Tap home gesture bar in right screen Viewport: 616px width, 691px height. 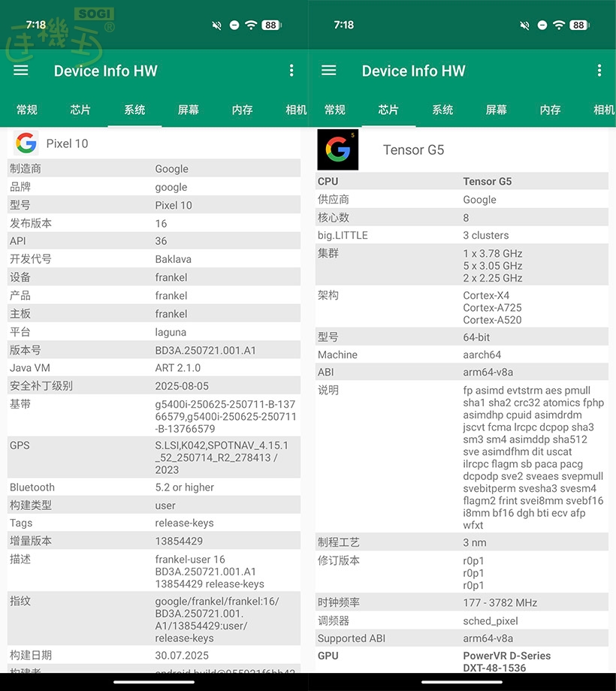tap(462, 682)
